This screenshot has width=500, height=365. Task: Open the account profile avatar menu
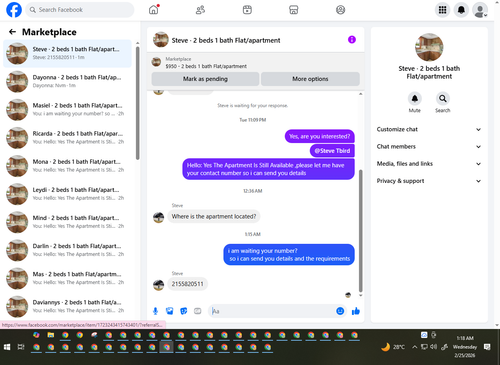click(x=480, y=10)
